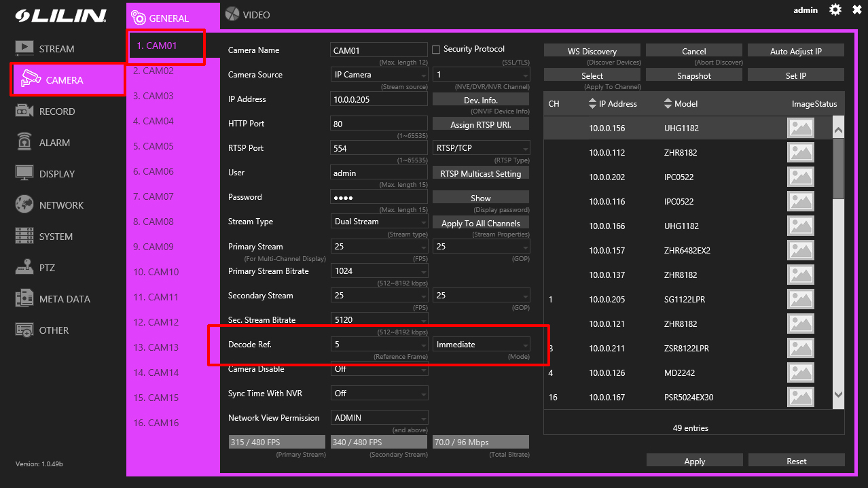Click the PTZ joystick icon
Screen dimensions: 868x488
[24, 267]
